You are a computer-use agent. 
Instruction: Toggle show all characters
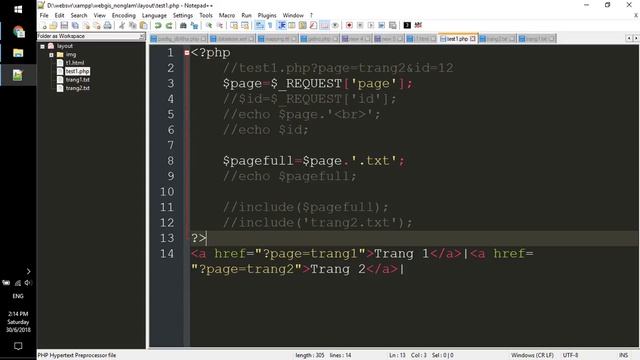click(270, 26)
